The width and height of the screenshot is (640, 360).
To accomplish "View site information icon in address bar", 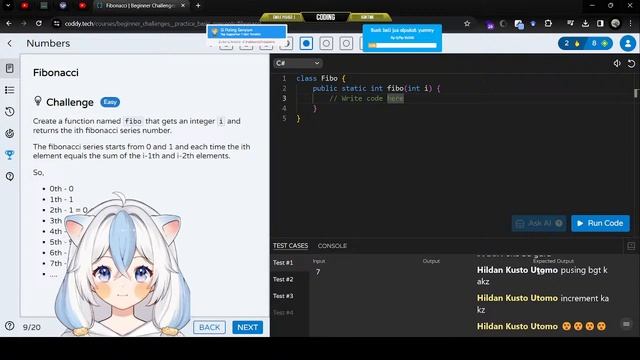I will (x=56, y=24).
